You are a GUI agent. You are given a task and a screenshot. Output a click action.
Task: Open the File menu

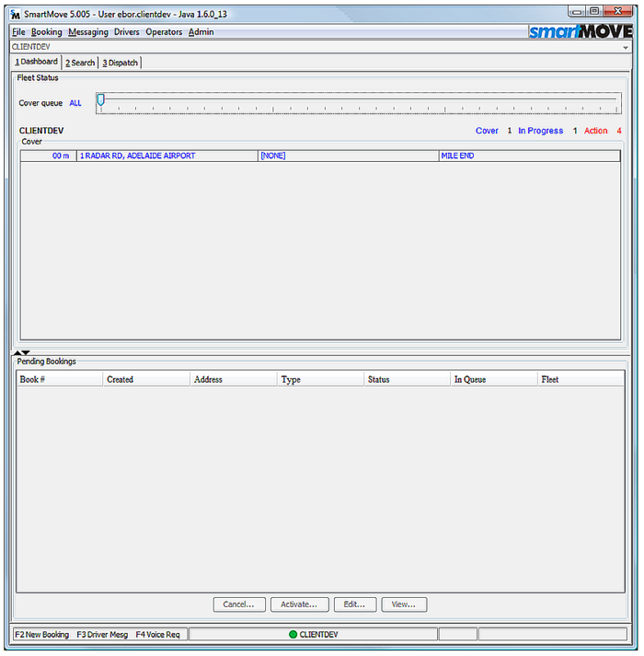click(18, 32)
